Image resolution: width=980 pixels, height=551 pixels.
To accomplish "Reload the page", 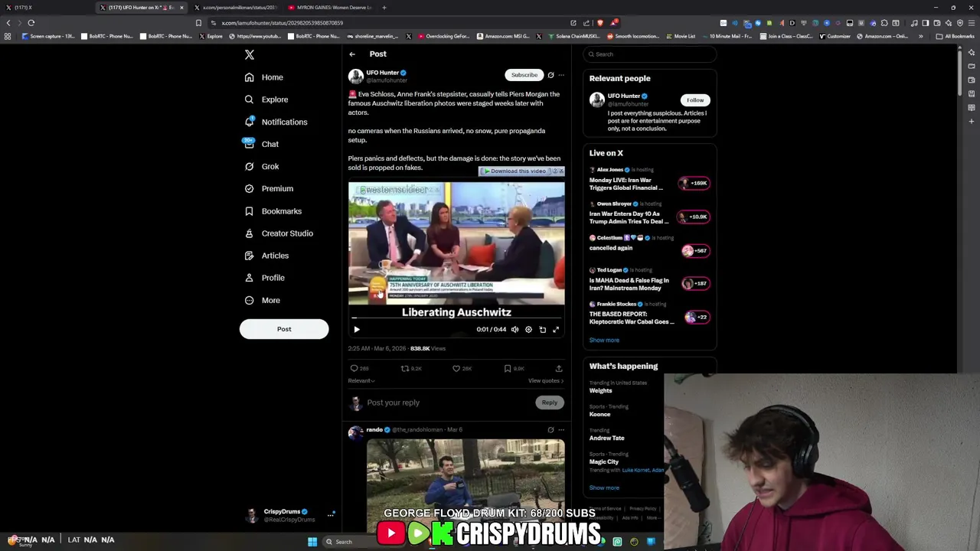I will 31,23.
